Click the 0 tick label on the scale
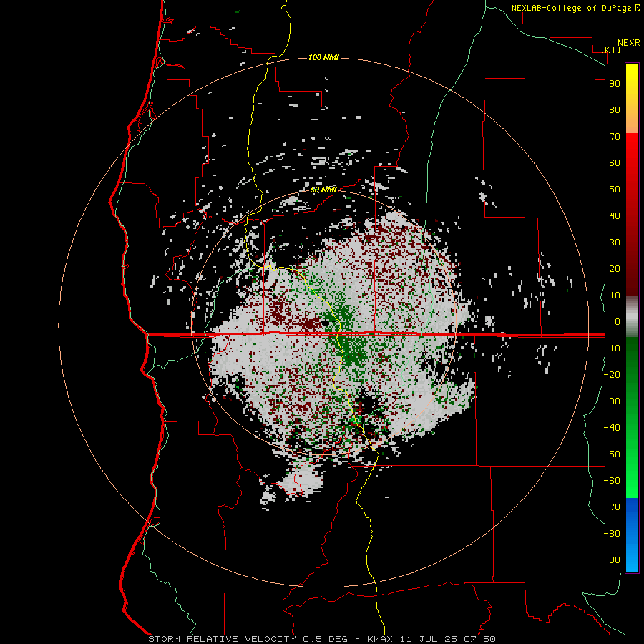 coord(618,322)
